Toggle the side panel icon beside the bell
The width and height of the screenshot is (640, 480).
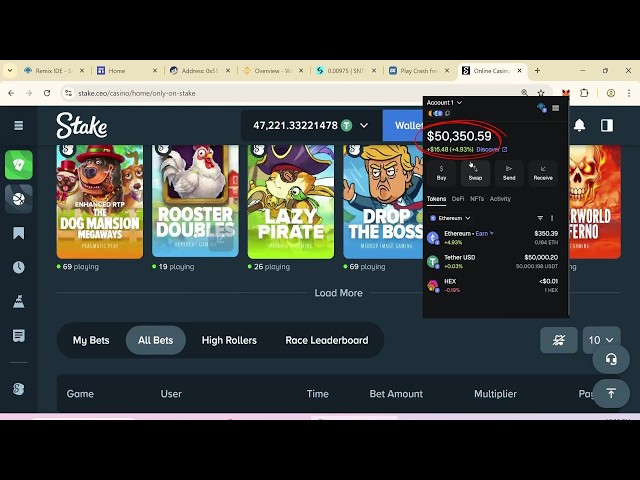[x=607, y=125]
